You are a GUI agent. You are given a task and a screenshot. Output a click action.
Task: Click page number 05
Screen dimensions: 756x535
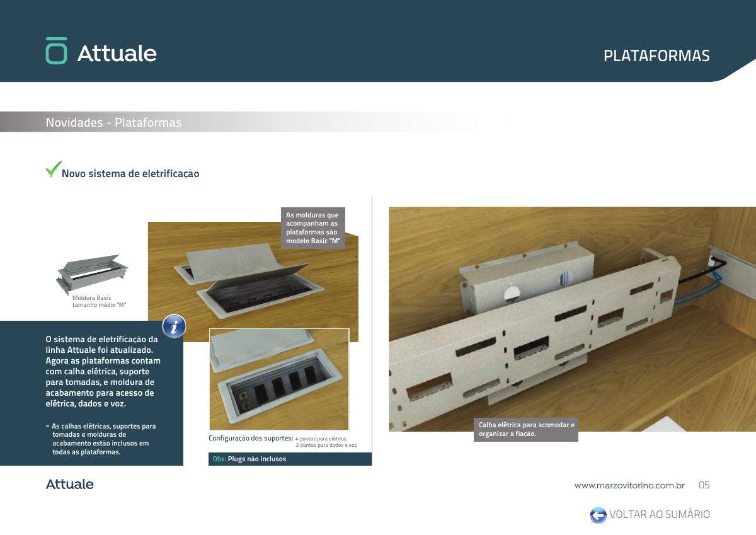[704, 485]
